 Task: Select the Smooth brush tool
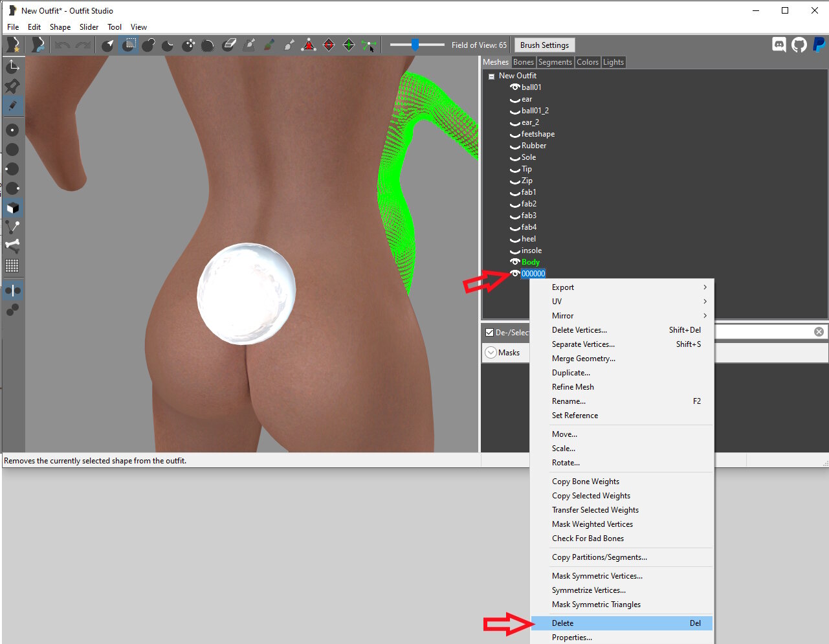pyautogui.click(x=208, y=45)
